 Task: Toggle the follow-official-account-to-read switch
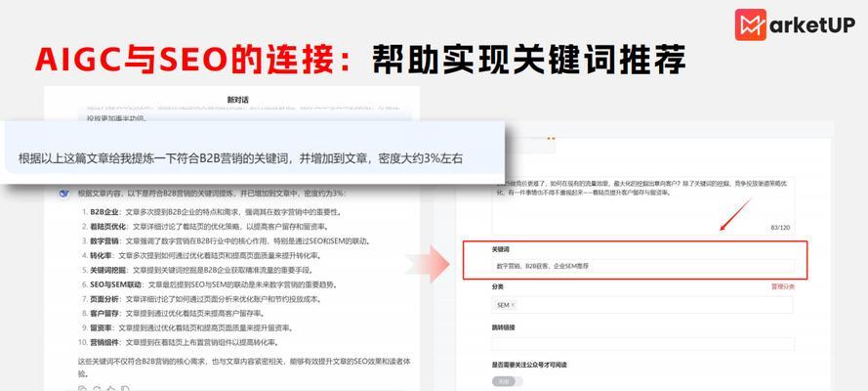(507, 381)
